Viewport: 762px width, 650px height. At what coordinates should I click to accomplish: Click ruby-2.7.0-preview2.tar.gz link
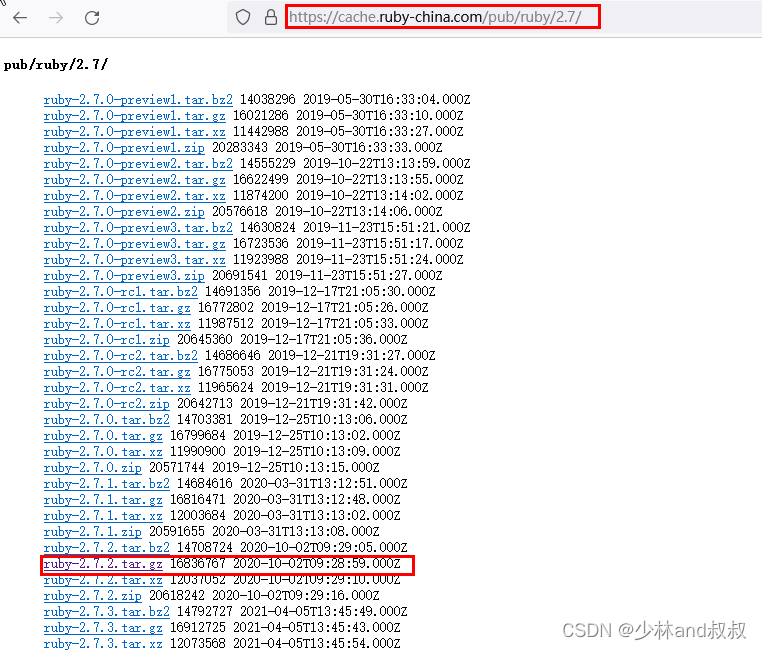134,180
